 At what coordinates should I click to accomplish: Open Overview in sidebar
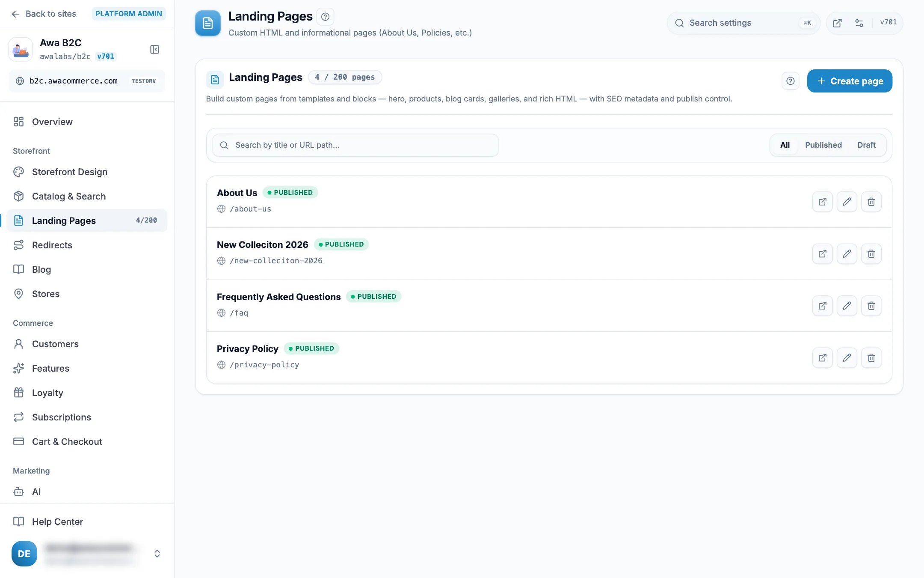point(87,122)
